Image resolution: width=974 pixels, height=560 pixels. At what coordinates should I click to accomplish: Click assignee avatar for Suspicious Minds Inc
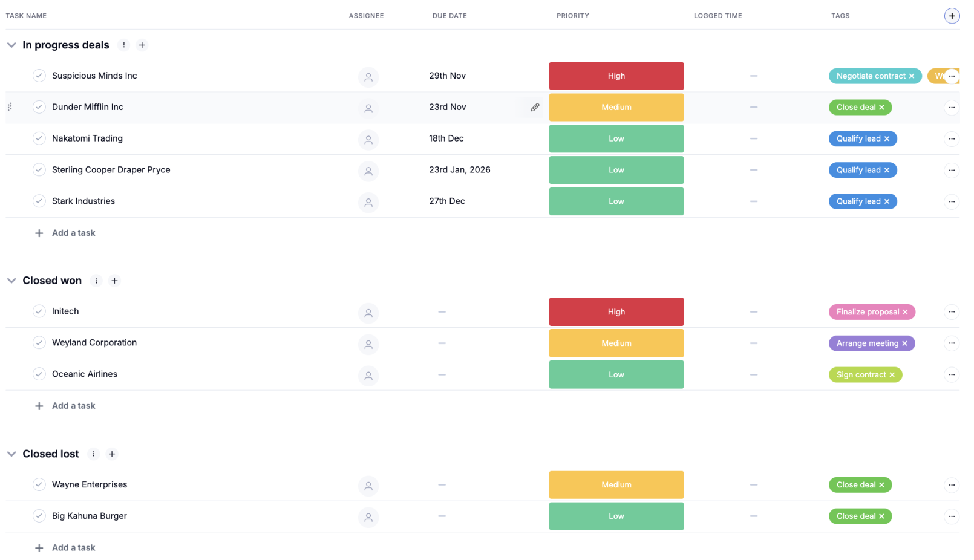click(x=368, y=77)
